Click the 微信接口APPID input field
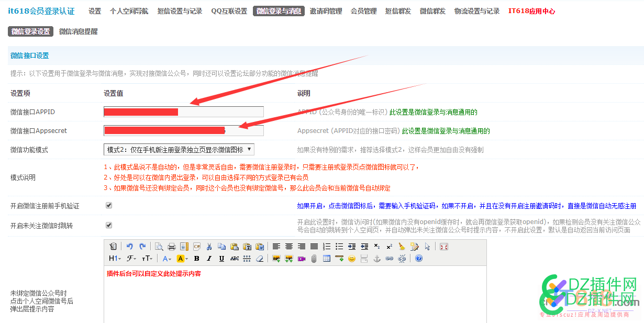Image resolution: width=644 pixels, height=323 pixels. (183, 112)
